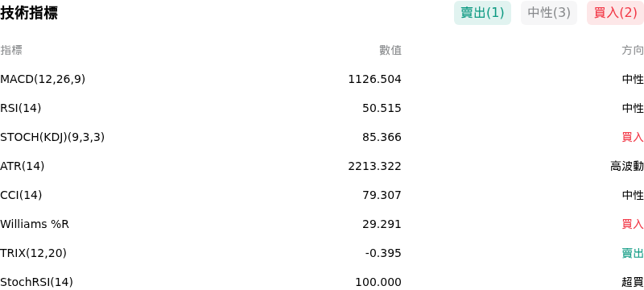
Task: Click the MACD value 1126.504
Action: (374, 79)
